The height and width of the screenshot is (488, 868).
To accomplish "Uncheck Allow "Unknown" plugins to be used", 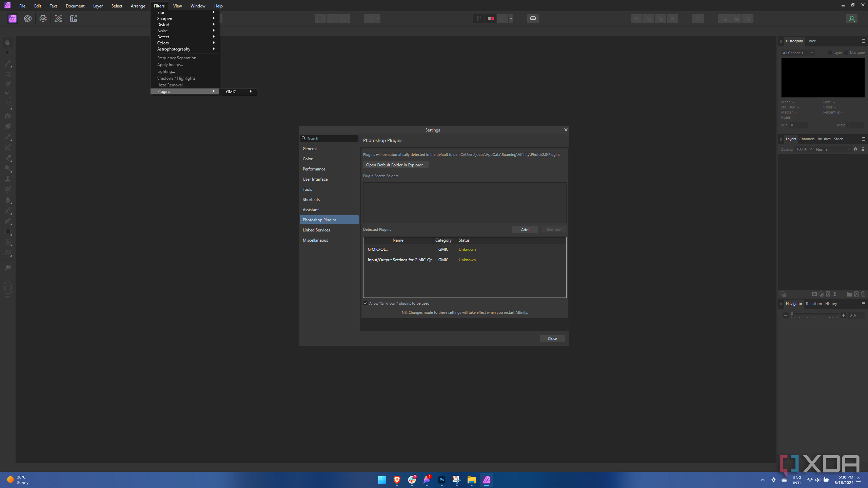I will 366,303.
